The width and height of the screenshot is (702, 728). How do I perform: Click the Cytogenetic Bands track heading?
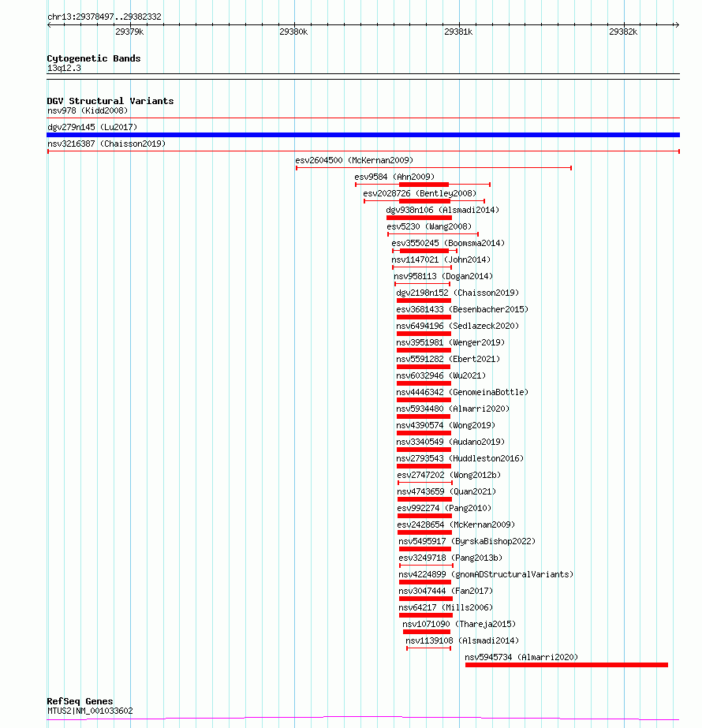click(94, 58)
